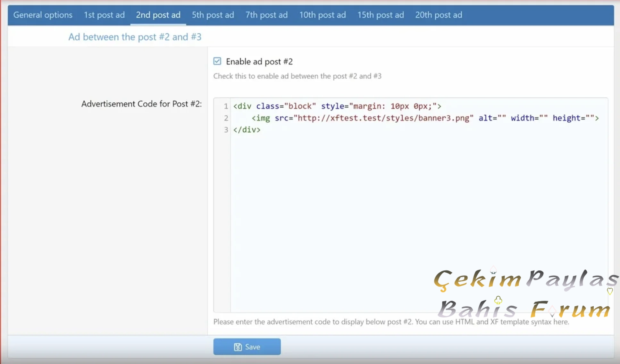The width and height of the screenshot is (620, 364).
Task: Select the 2nd post ad tab
Action: point(158,15)
